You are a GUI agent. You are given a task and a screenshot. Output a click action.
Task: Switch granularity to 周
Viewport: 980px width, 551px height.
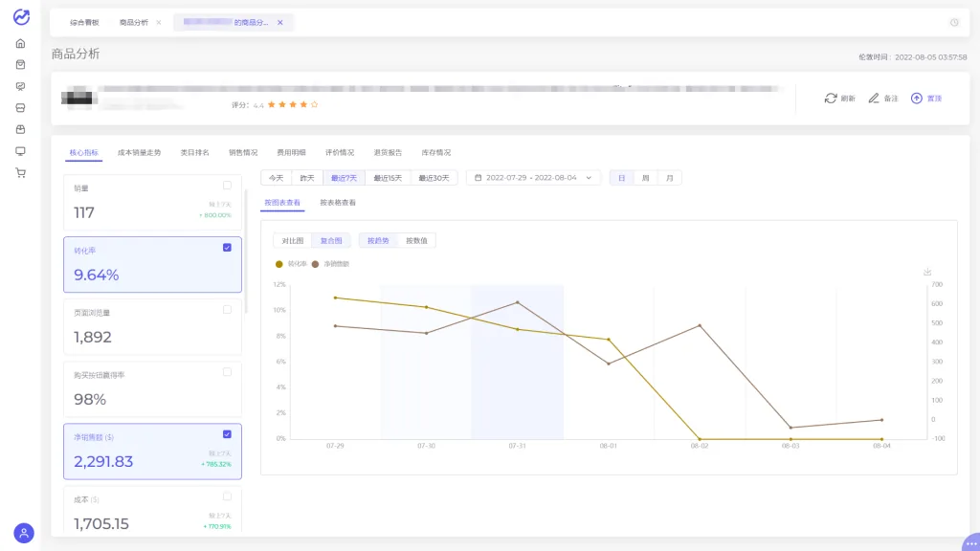646,178
